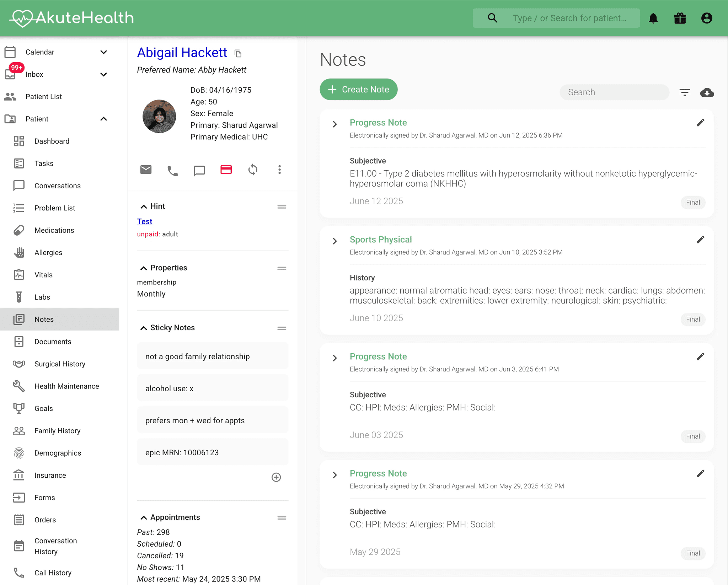Viewport: 728px width, 585px height.
Task: Click the notes Search field
Action: [614, 92]
